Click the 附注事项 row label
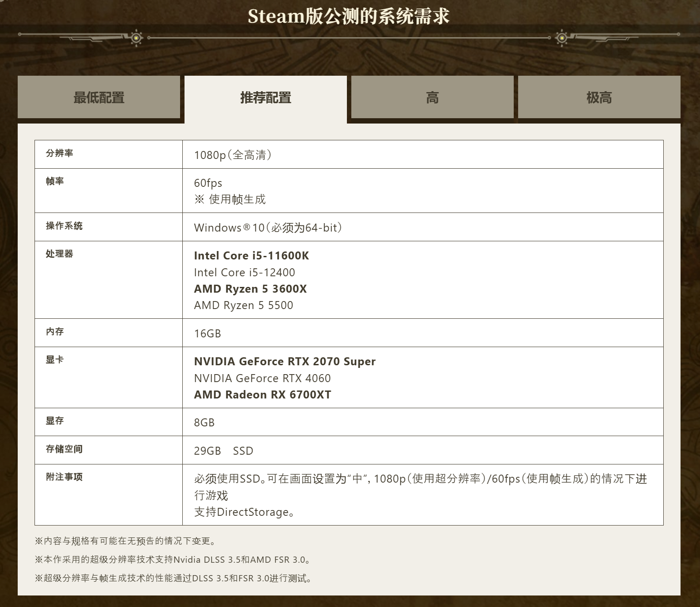 click(x=64, y=477)
